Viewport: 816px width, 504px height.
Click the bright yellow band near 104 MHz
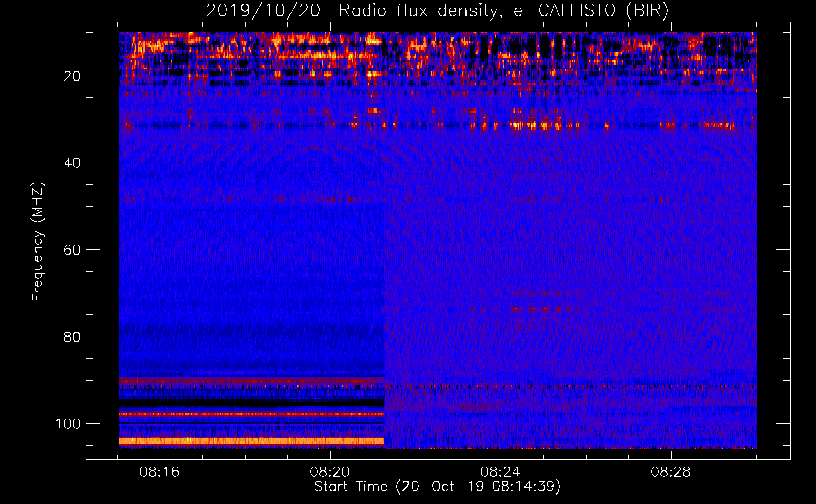pos(251,441)
